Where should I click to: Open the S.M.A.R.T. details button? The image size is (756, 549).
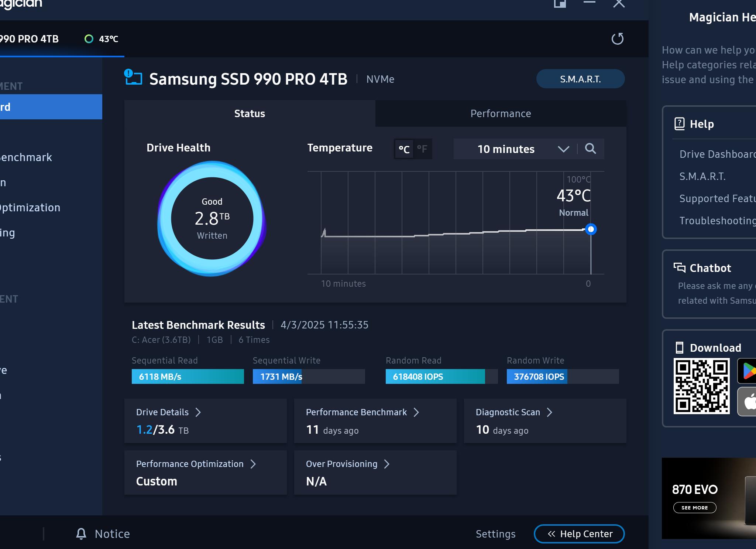[x=580, y=79]
